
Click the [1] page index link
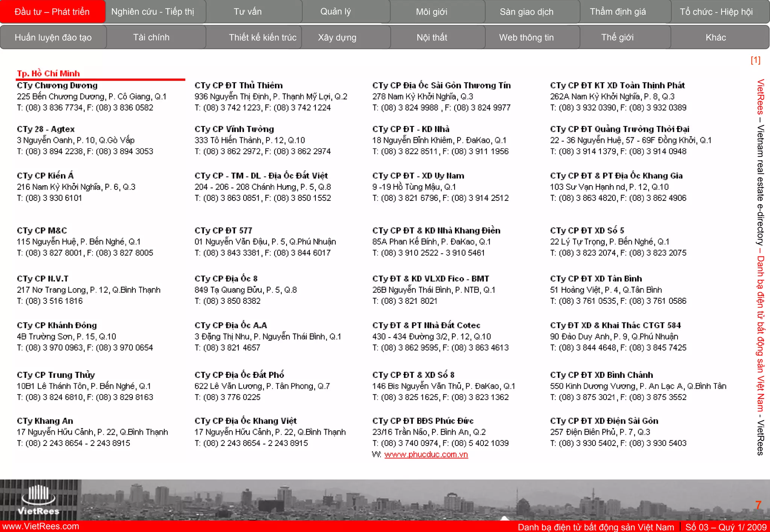(755, 60)
